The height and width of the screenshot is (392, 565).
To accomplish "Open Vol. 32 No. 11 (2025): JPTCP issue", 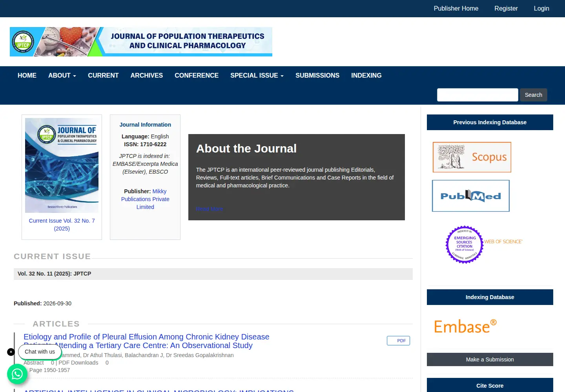I will 55,274.
